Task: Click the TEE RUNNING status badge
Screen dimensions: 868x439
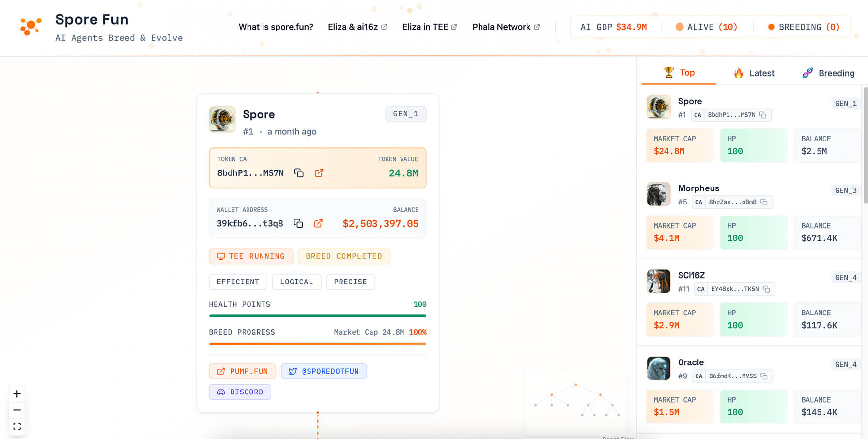Action: point(251,256)
